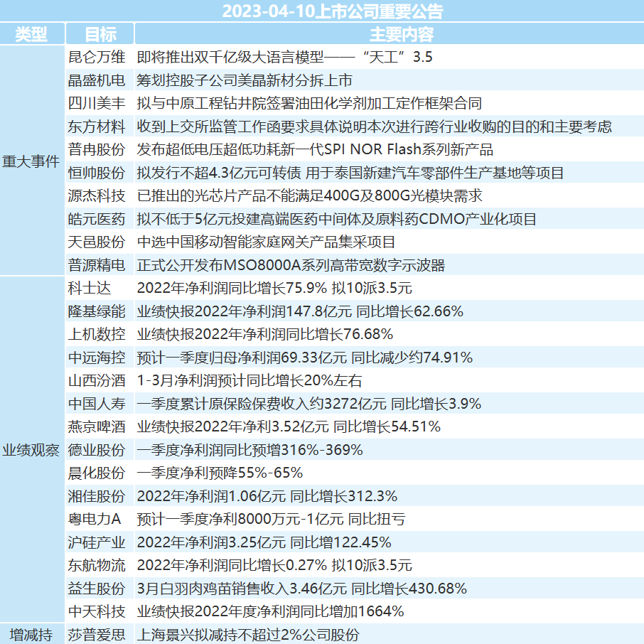
Task: Click the text about SPI NOR Flash products
Action: (x=315, y=149)
